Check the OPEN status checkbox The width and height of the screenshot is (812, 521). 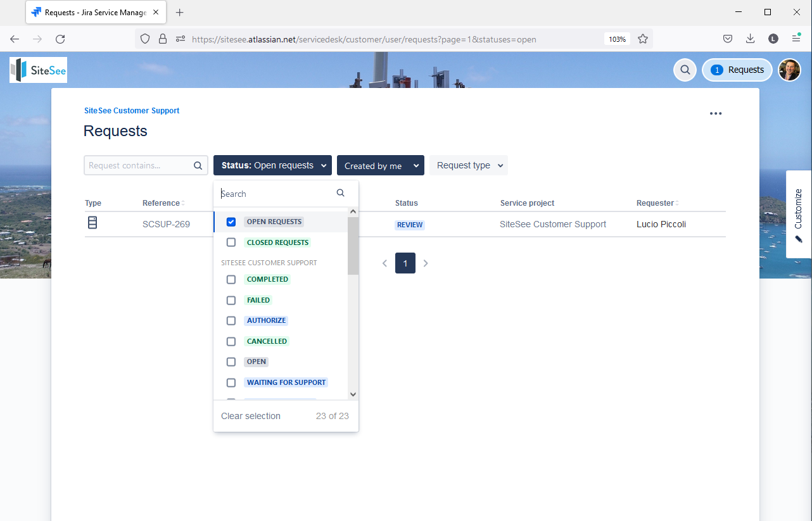click(x=231, y=361)
